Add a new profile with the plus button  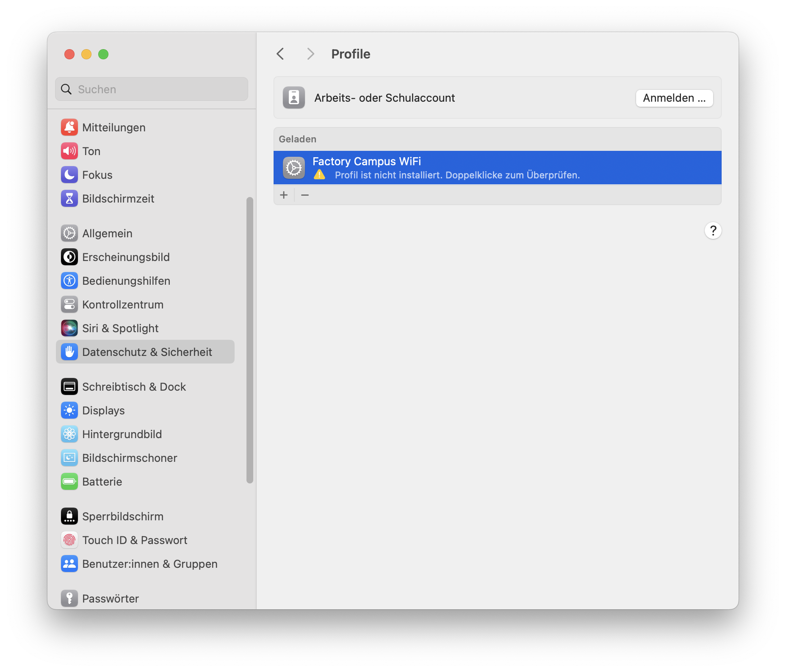click(x=283, y=194)
